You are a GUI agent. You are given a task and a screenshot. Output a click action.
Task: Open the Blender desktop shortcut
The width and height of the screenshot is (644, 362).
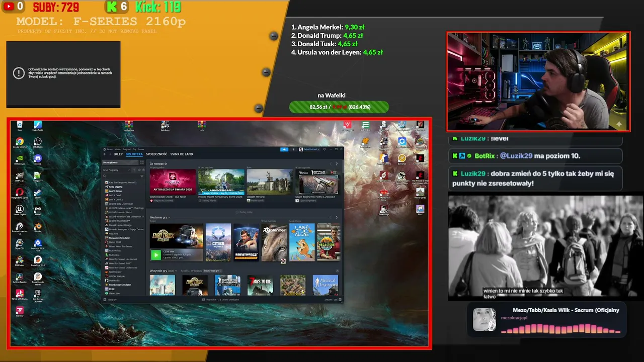pos(38,227)
